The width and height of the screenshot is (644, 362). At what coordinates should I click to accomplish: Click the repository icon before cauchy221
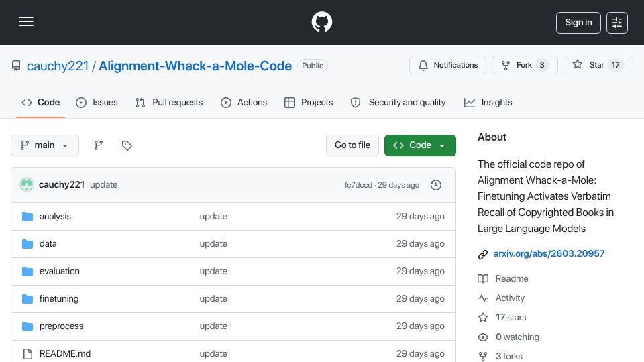point(16,66)
